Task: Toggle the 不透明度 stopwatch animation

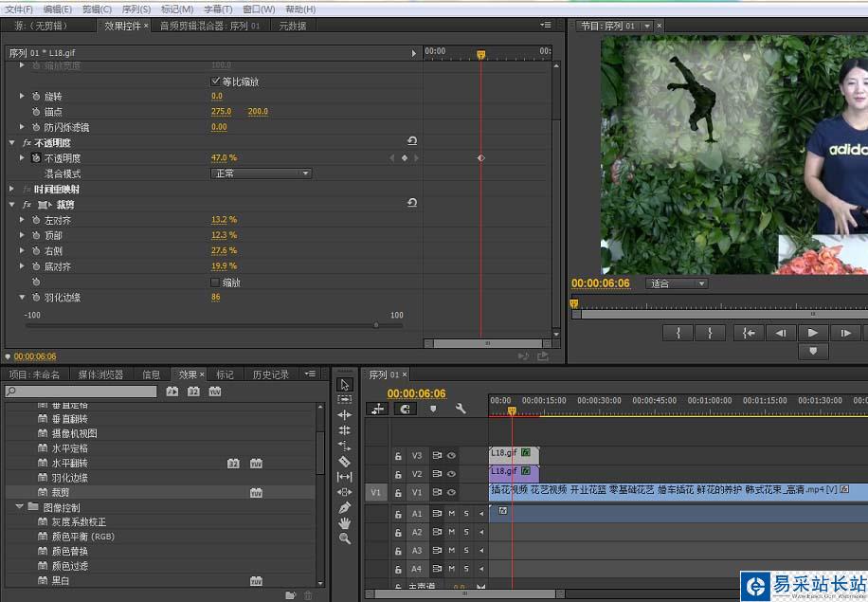Action: tap(36, 158)
